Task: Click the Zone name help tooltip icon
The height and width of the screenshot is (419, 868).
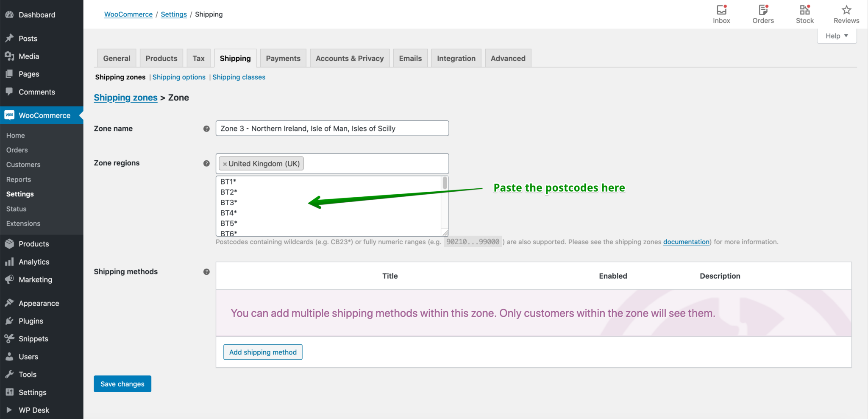Action: pyautogui.click(x=206, y=128)
